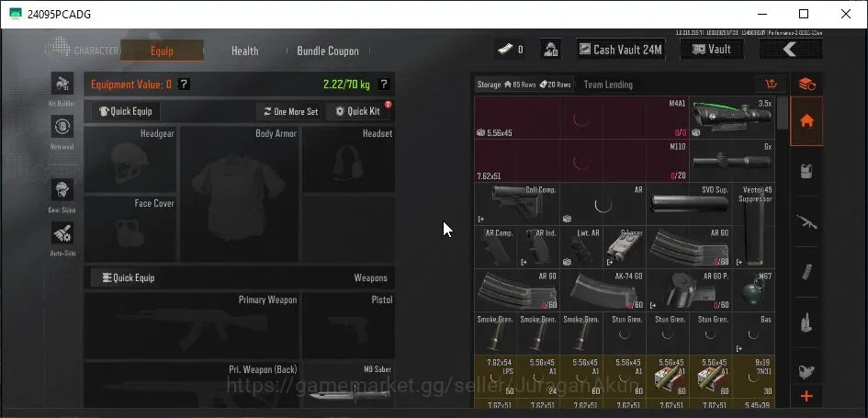
Task: Open the Kit Builder sidebar icon
Action: coord(62,84)
